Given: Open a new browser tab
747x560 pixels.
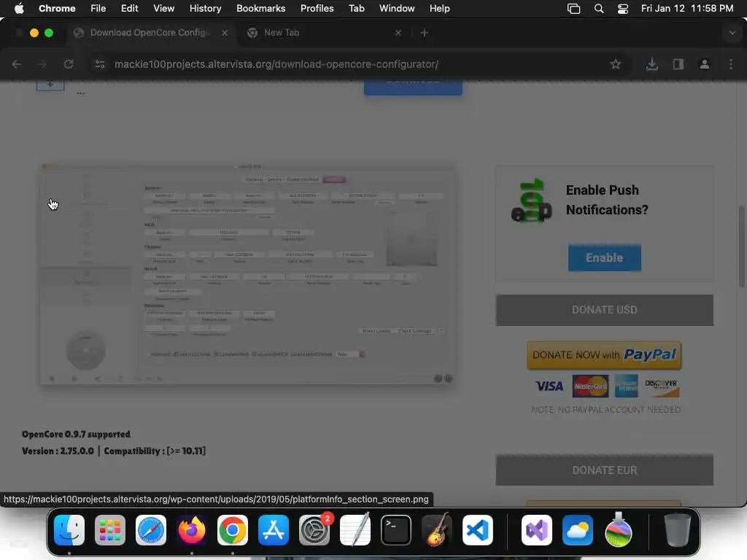Looking at the screenshot, I should click(425, 32).
